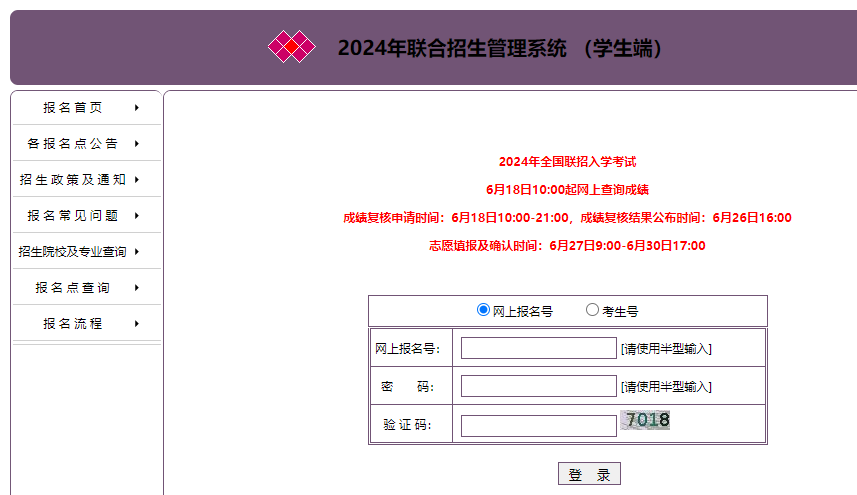Screen dimensions: 857x495
Task: Open 报名常见问题 in sidebar
Action: click(x=73, y=216)
